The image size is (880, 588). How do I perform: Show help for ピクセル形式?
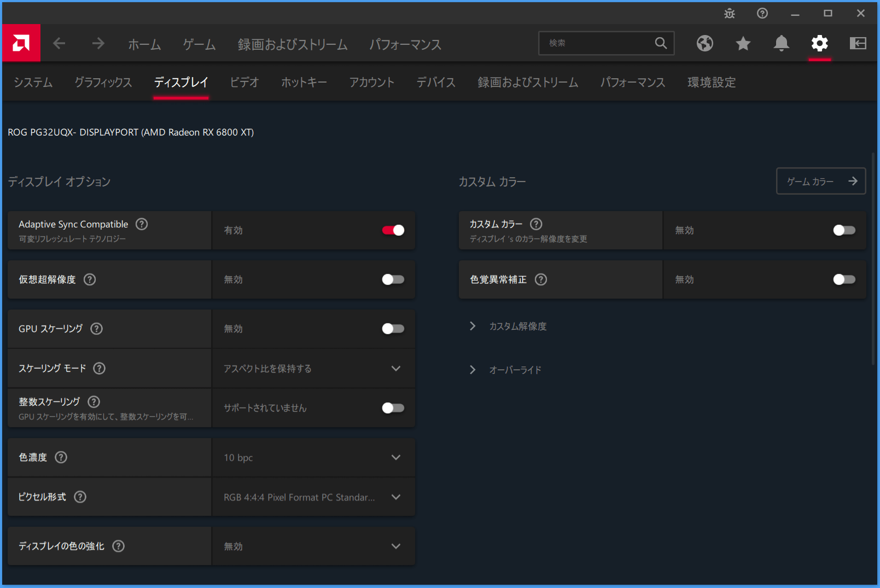coord(80,497)
